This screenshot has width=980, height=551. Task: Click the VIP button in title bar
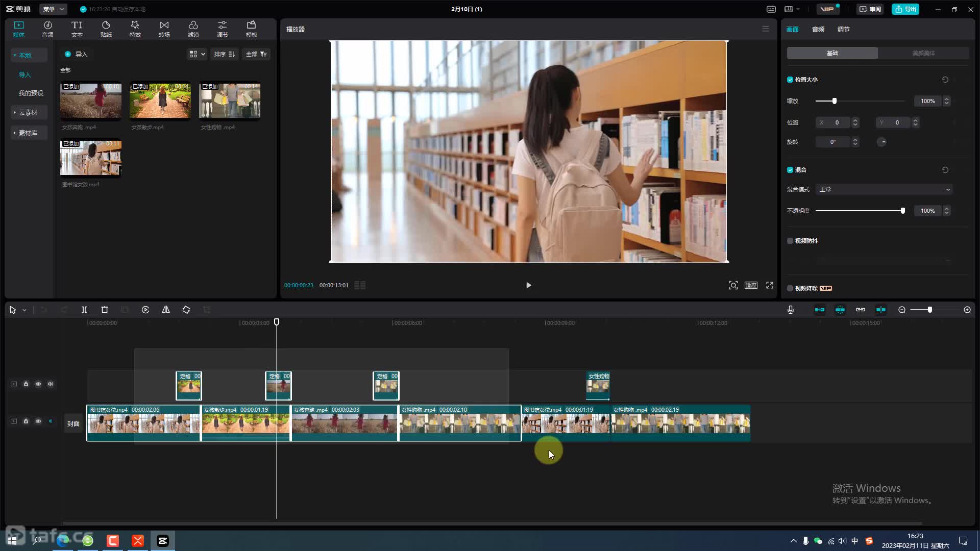click(x=828, y=9)
